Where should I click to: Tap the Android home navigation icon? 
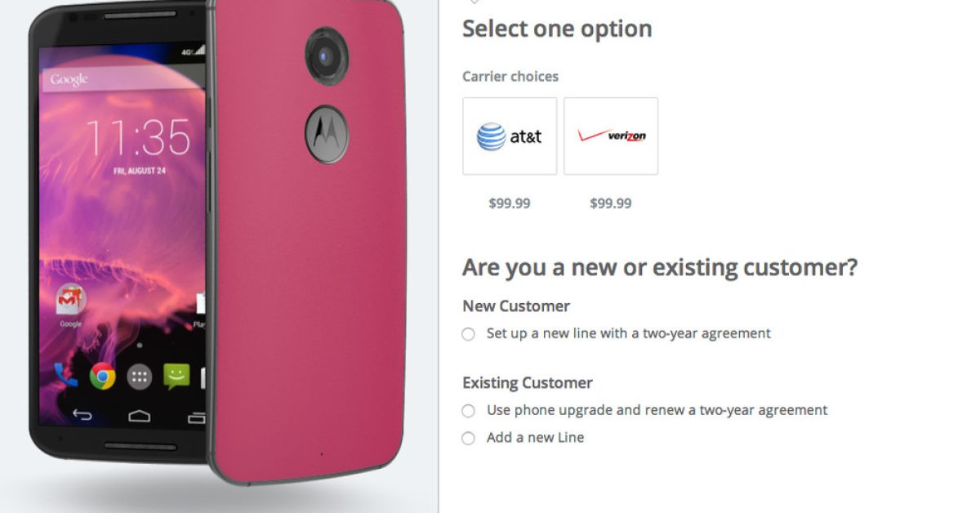point(140,415)
